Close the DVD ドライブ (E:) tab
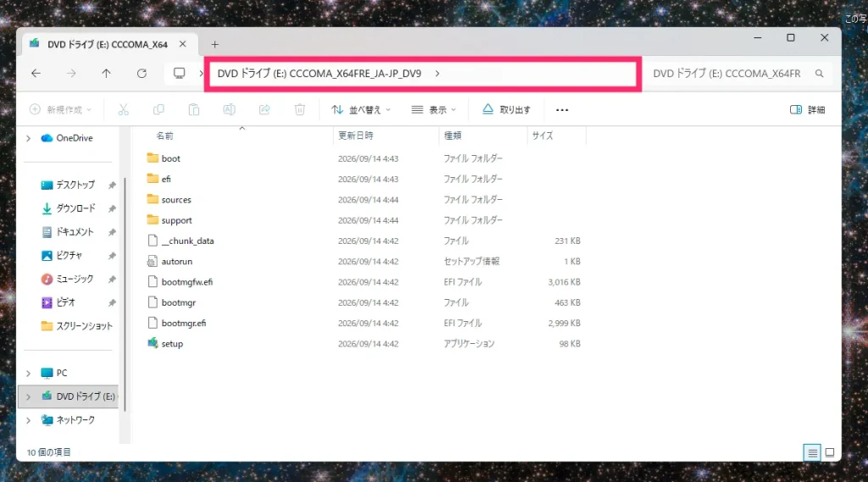The image size is (868, 482). [x=183, y=44]
